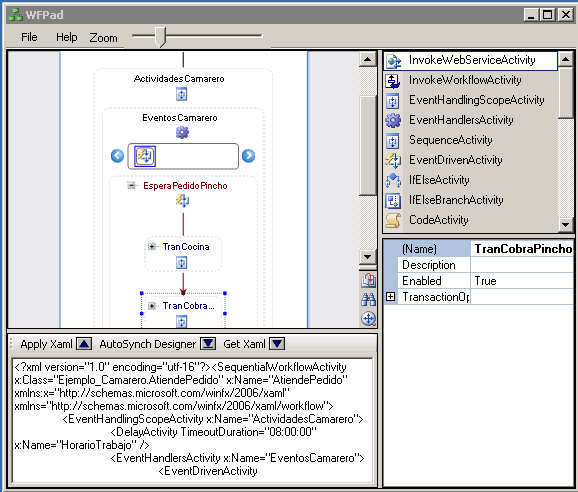Select the CodeActivity scroll icon
Screen dimensions: 578x492
[x=393, y=220]
